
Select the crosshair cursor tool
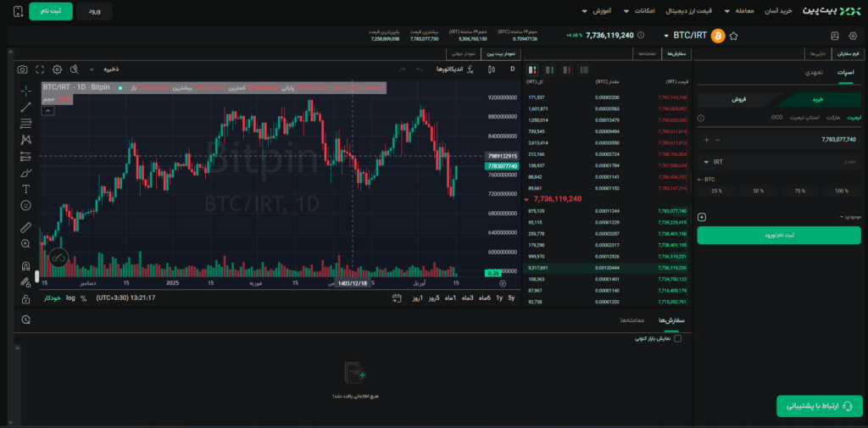tap(25, 91)
